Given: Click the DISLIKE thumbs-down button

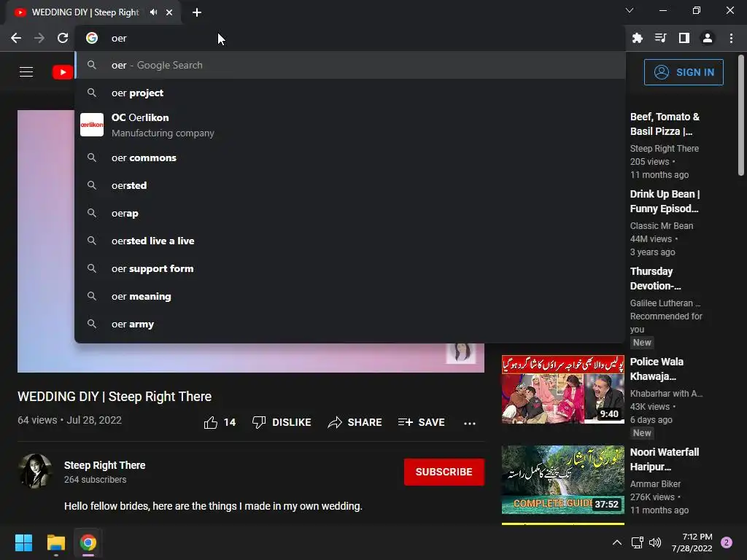Looking at the screenshot, I should (x=282, y=422).
